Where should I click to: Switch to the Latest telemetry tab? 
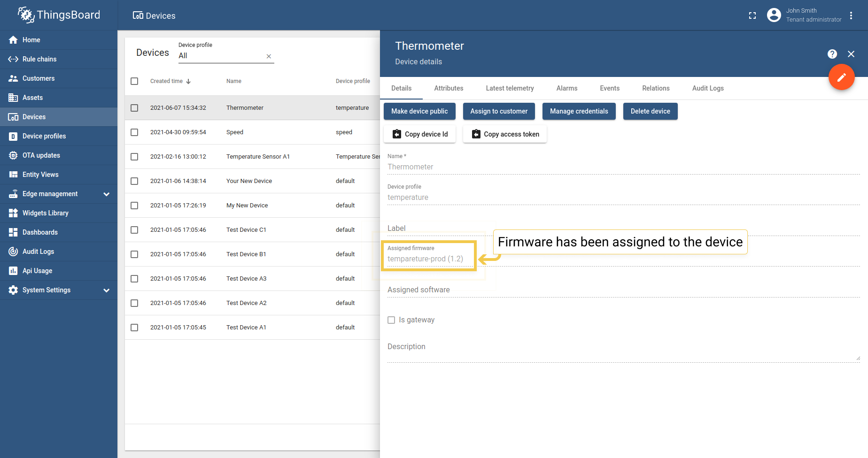tap(510, 88)
